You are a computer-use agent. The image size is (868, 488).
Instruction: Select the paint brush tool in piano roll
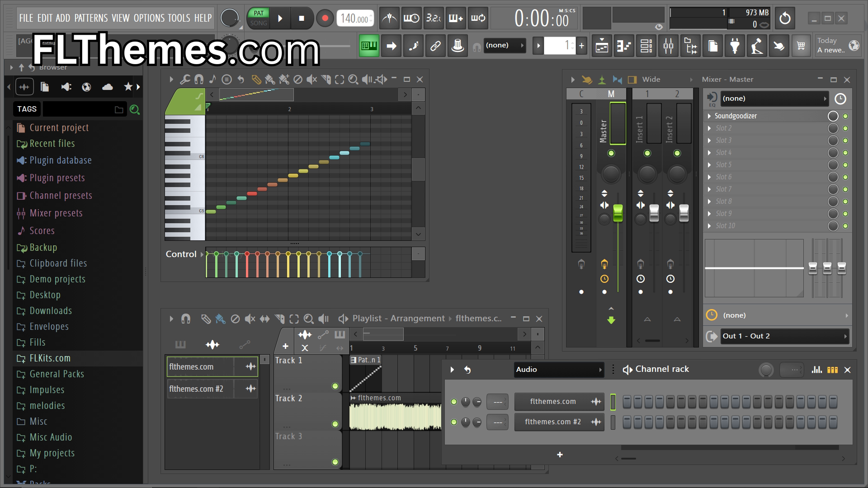(270, 80)
